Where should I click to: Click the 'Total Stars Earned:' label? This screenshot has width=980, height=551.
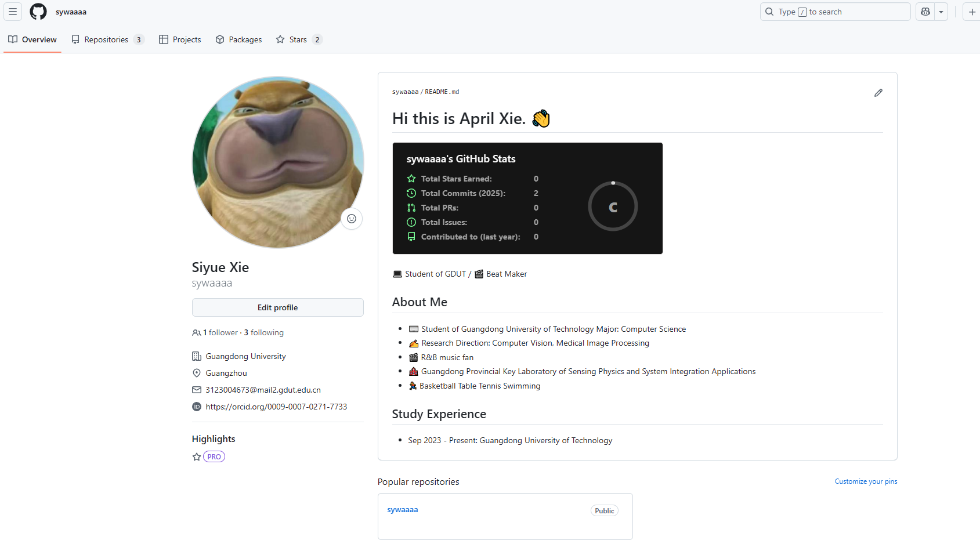[x=457, y=179]
